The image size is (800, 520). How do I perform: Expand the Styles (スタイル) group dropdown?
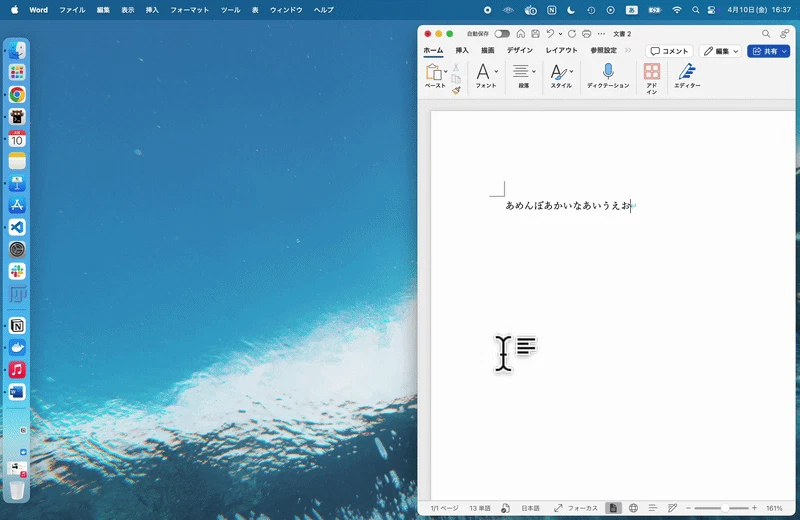[571, 71]
